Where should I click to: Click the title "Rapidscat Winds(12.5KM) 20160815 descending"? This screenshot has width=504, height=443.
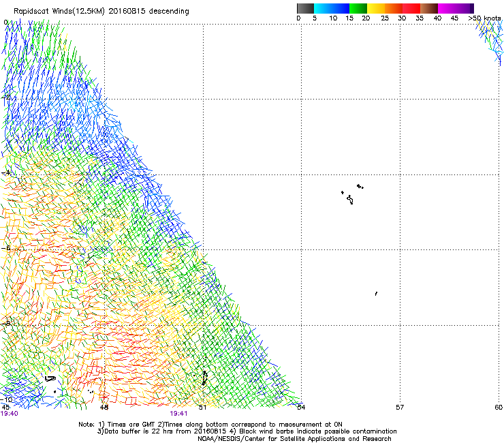[x=101, y=12]
